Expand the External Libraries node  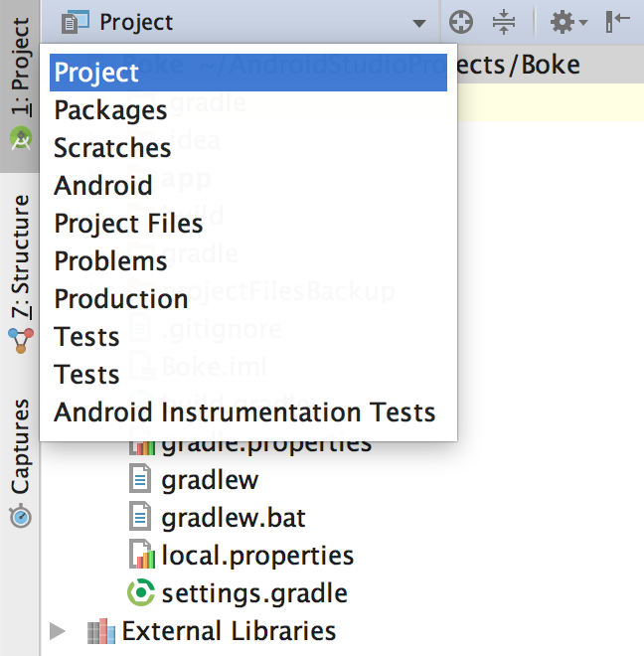click(x=58, y=630)
